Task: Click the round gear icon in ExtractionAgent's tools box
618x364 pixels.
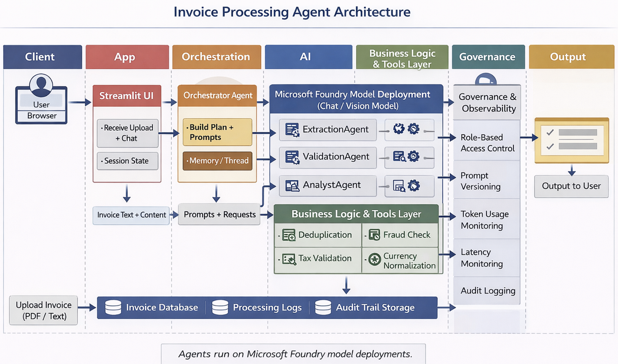Action: (x=413, y=129)
